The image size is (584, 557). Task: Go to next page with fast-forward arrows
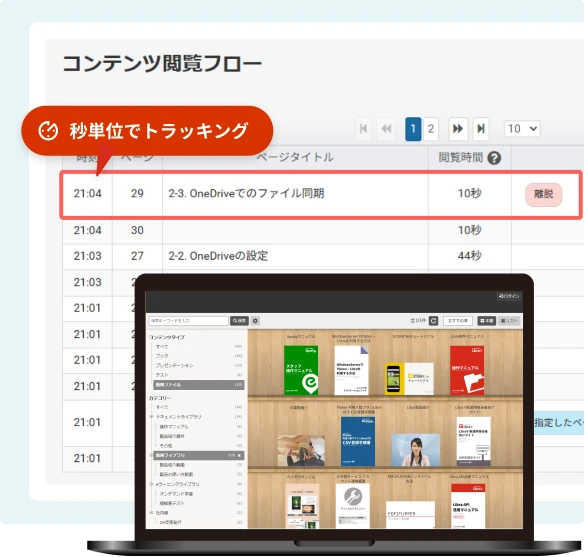coord(458,129)
